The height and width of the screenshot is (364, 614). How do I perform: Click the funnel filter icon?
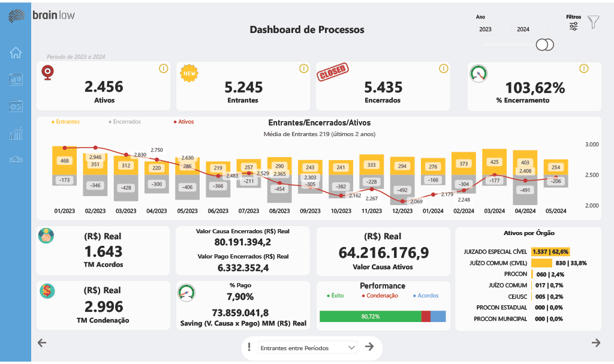(x=593, y=22)
